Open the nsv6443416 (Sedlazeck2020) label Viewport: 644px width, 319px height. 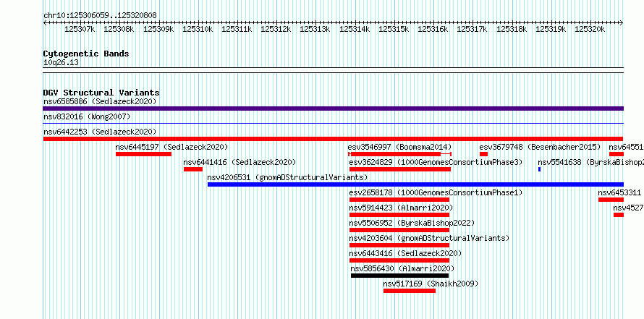click(405, 253)
